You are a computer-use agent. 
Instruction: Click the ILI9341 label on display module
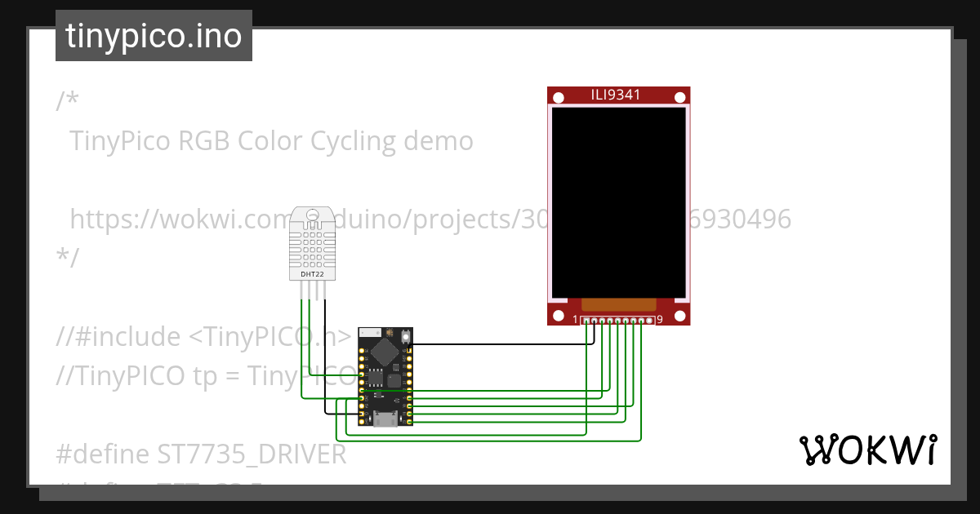tap(616, 95)
